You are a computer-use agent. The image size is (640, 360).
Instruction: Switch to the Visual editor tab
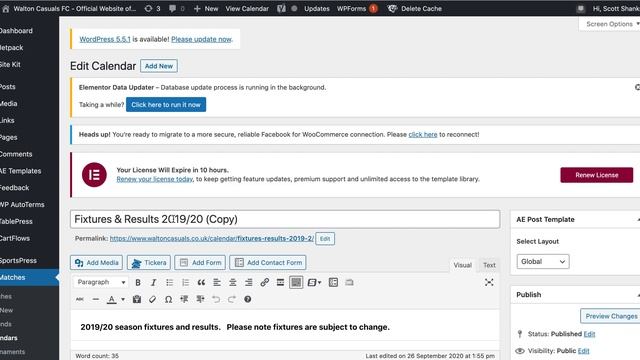coord(462,265)
